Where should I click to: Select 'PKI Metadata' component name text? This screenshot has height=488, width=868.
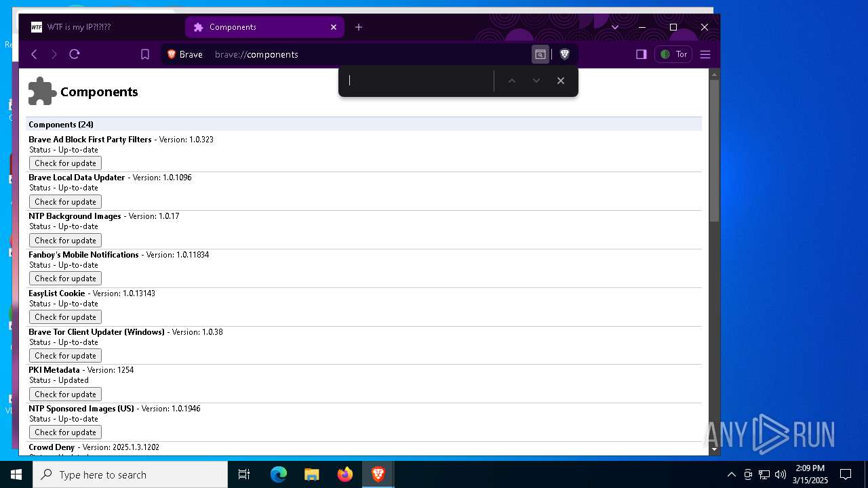click(54, 370)
